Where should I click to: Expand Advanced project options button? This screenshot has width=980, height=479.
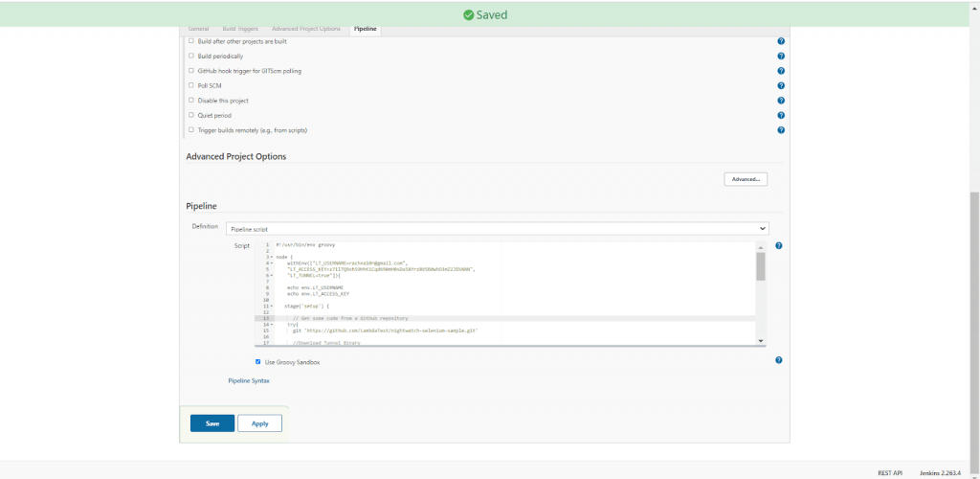[x=746, y=179]
